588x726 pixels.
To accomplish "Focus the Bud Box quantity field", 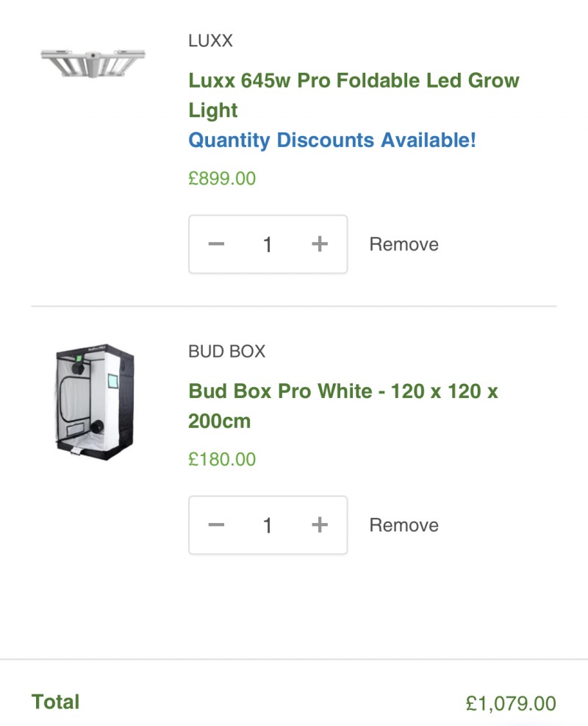I will 268,525.
